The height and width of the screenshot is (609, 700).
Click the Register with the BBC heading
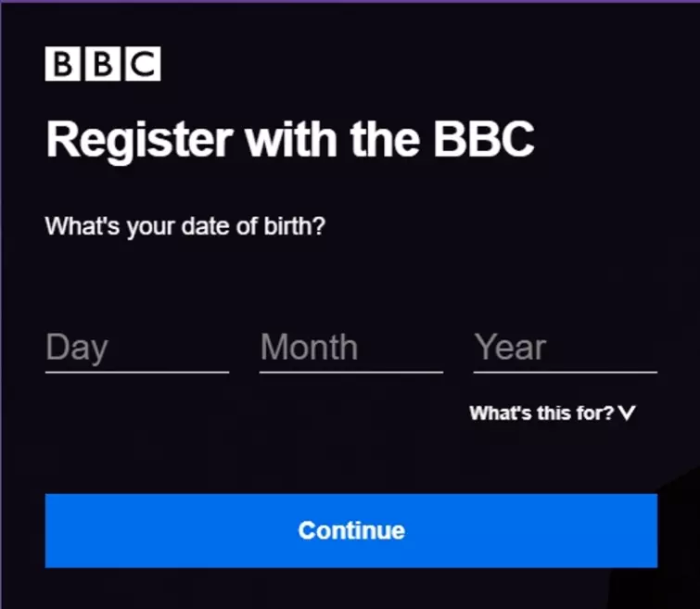pyautogui.click(x=290, y=140)
